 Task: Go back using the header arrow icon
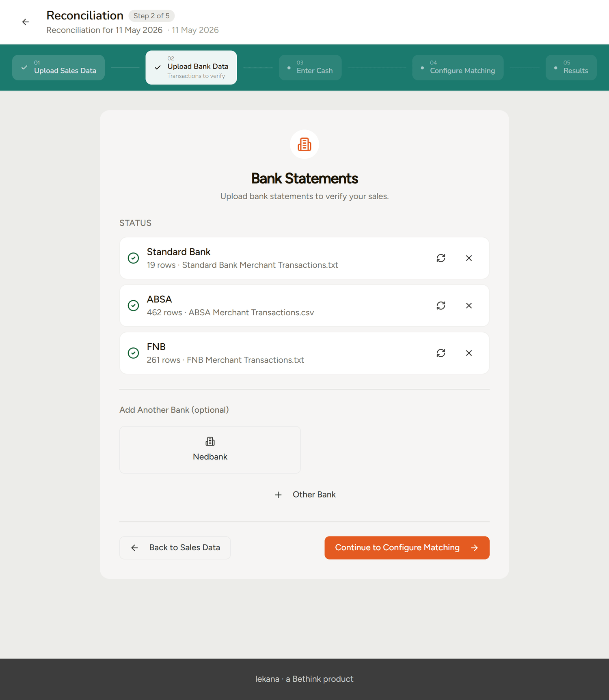click(26, 22)
